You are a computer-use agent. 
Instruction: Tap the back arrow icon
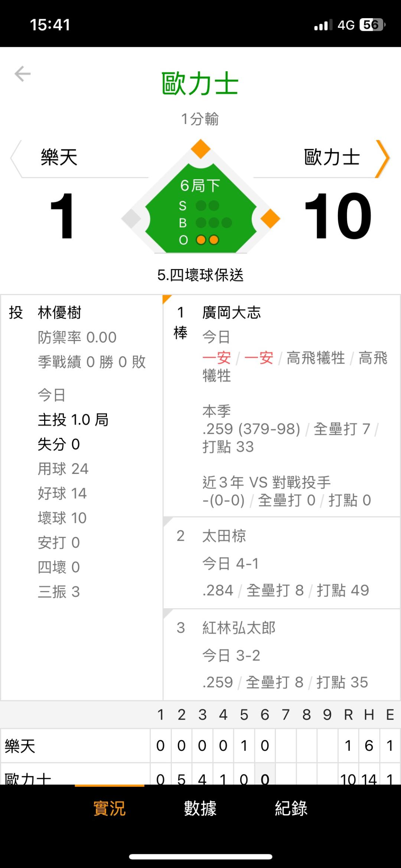[23, 73]
